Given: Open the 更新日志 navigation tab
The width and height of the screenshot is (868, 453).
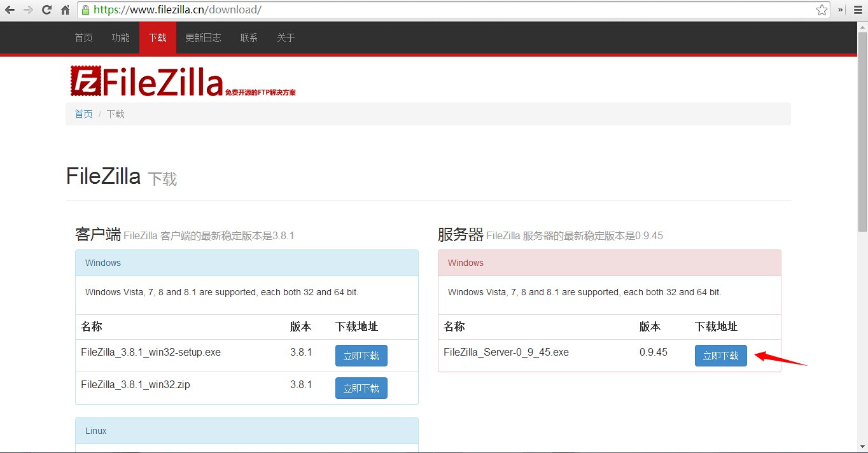Looking at the screenshot, I should point(204,38).
